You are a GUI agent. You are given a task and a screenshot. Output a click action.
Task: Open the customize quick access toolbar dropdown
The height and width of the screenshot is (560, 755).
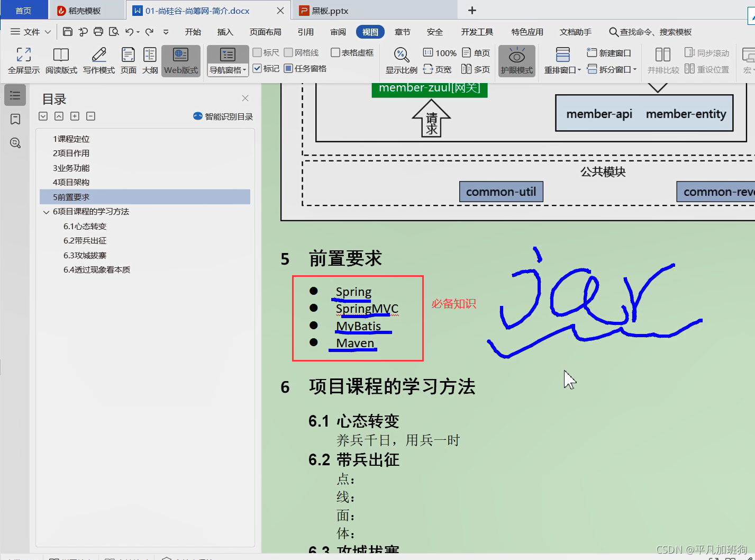(166, 32)
